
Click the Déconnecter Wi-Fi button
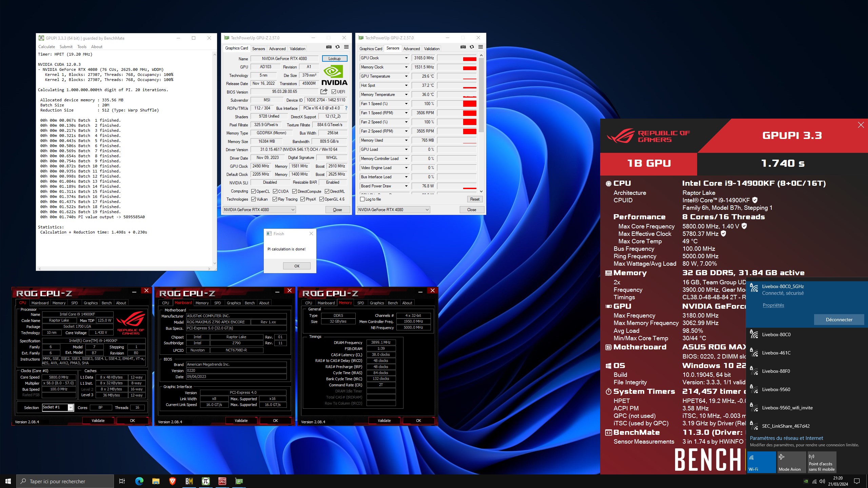coord(839,320)
